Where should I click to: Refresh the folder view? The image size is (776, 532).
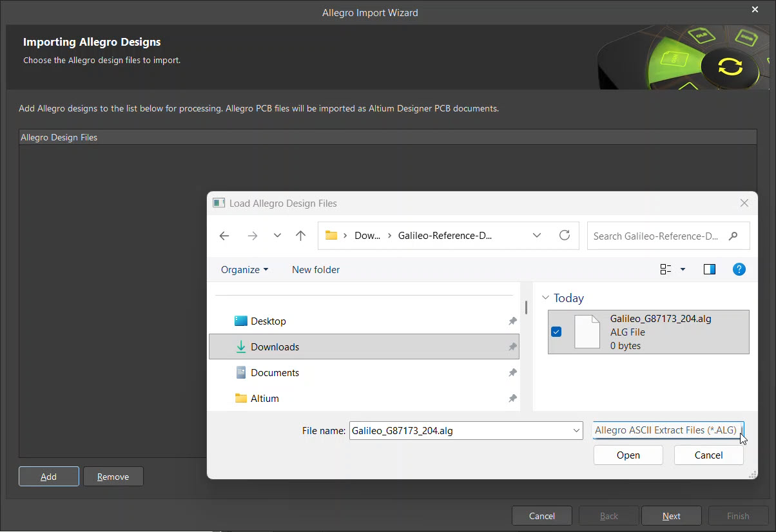click(565, 236)
